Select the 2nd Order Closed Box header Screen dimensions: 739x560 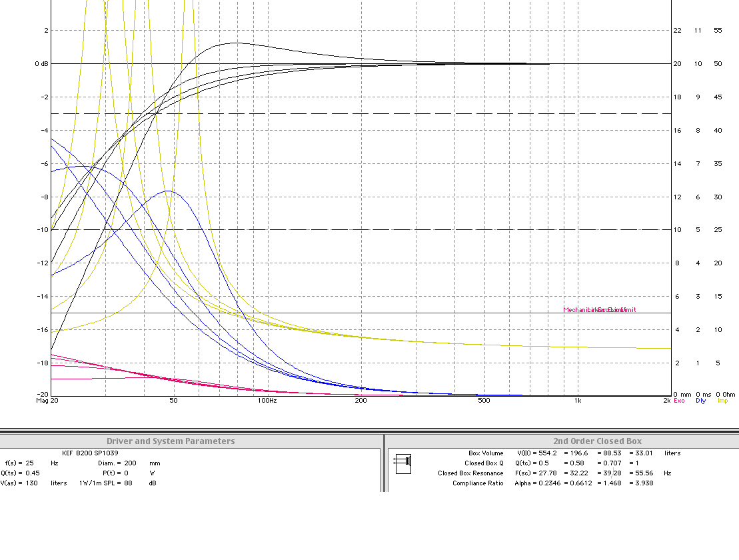point(597,441)
